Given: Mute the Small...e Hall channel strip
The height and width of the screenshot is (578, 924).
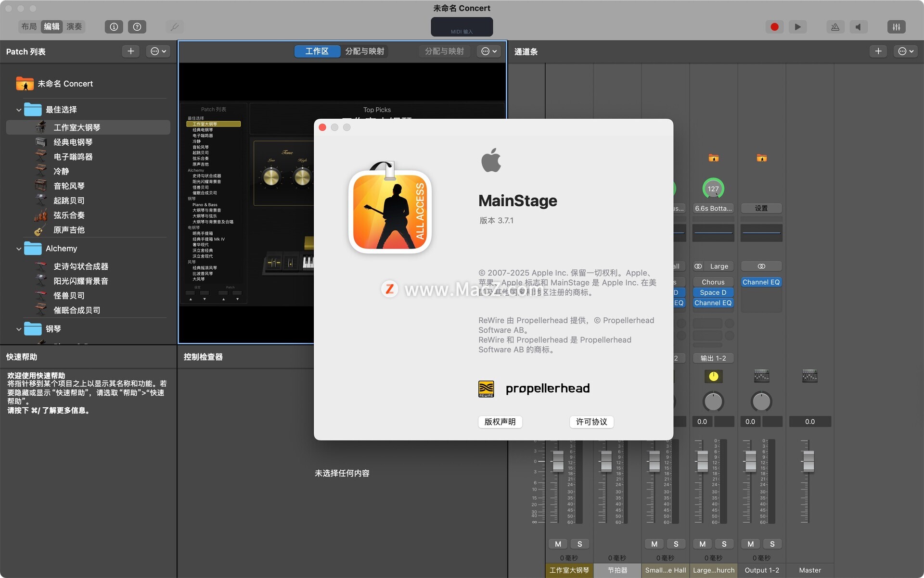Looking at the screenshot, I should pyautogui.click(x=654, y=544).
